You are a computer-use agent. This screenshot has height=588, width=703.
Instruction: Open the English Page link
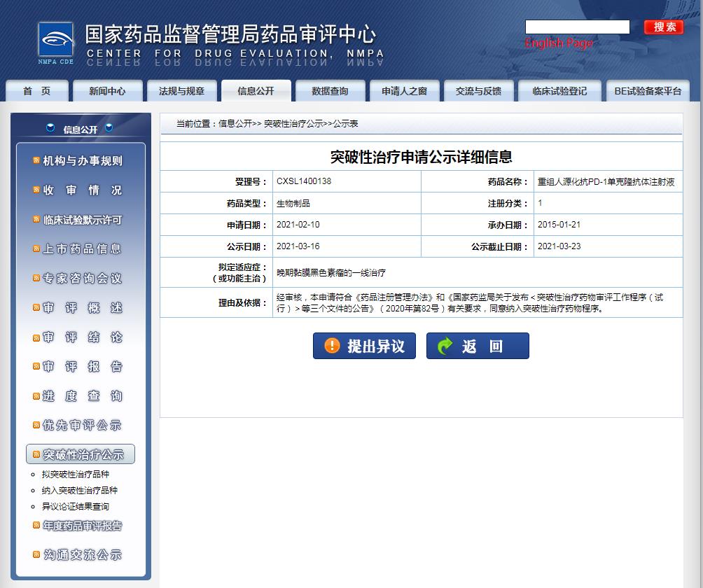pos(559,43)
